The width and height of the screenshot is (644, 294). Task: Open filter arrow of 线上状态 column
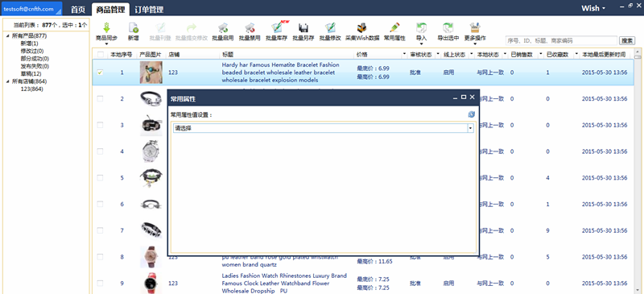471,55
